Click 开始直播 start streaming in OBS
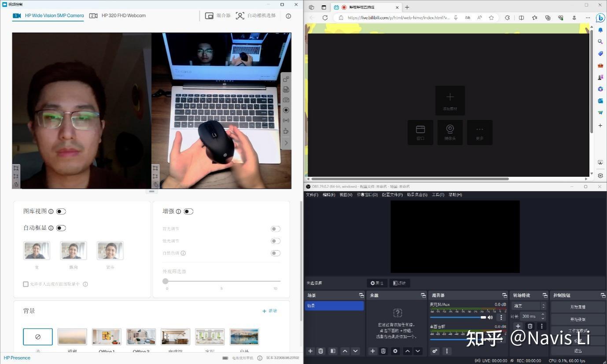This screenshot has height=364, width=607. 578,307
